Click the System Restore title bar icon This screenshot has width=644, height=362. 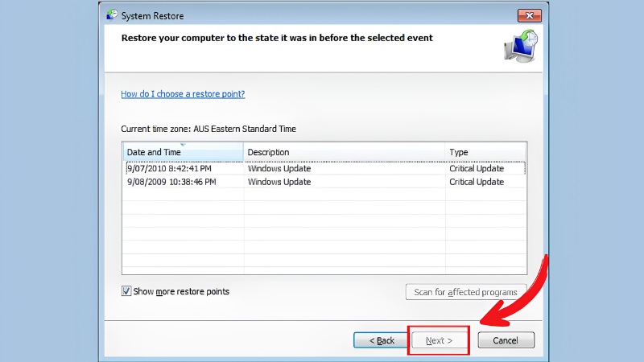click(x=112, y=15)
